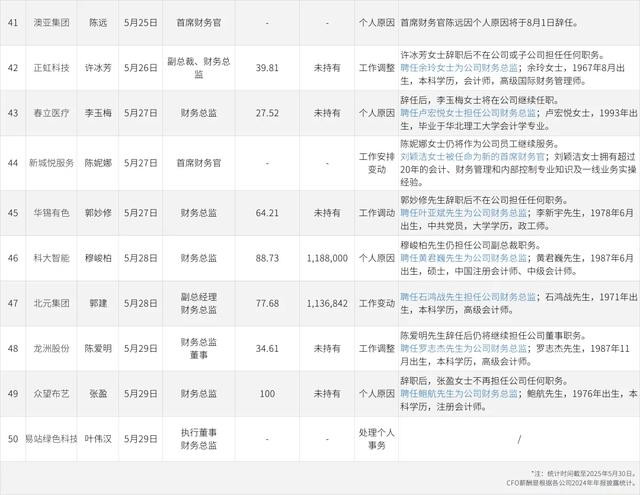Select salary value 77.68
Screen dimensions: 640x495
click(x=267, y=304)
